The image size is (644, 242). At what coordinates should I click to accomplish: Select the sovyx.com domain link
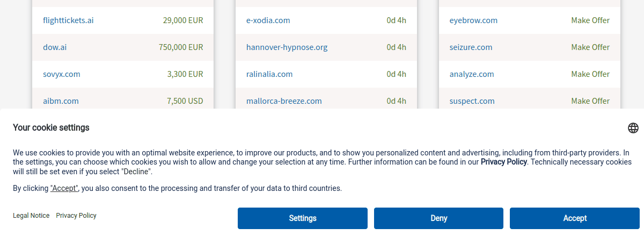click(62, 74)
